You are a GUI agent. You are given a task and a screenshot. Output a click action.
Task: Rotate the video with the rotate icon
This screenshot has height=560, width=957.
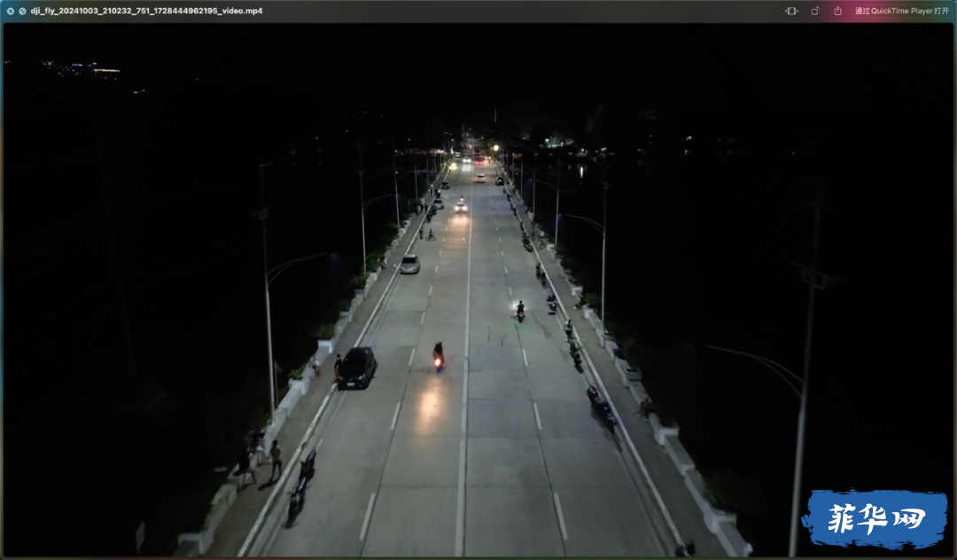(815, 11)
